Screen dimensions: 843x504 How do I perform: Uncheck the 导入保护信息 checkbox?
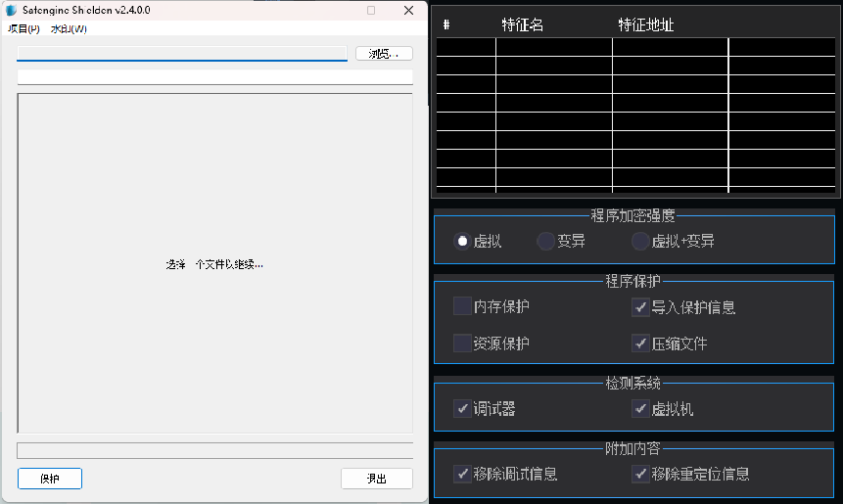pyautogui.click(x=640, y=307)
